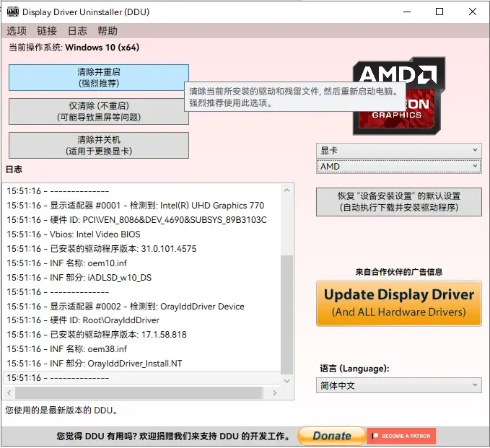Click the AMD Radeon Graphics logo
The image size is (490, 448).
[398, 95]
